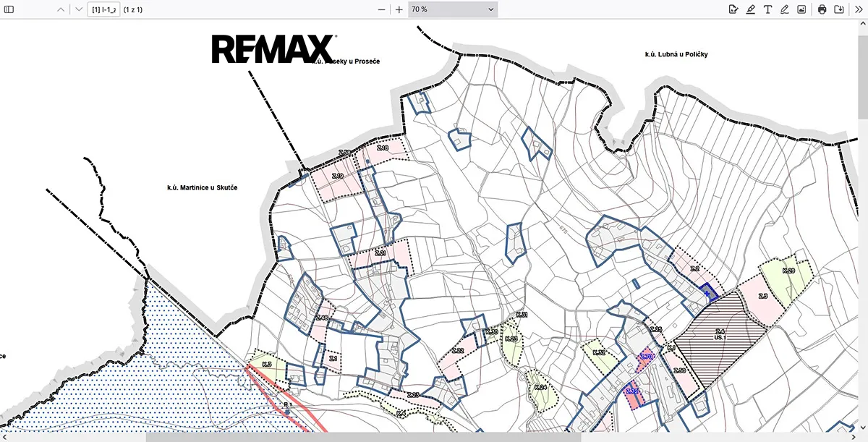Click the "K.32" area label
Screen dimensions: 868x442
pos(598,352)
